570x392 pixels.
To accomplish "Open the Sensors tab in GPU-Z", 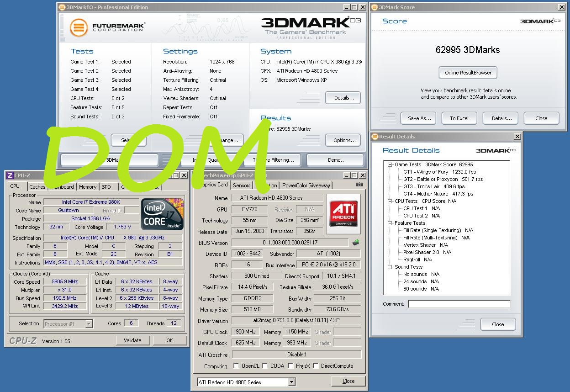I will (242, 185).
